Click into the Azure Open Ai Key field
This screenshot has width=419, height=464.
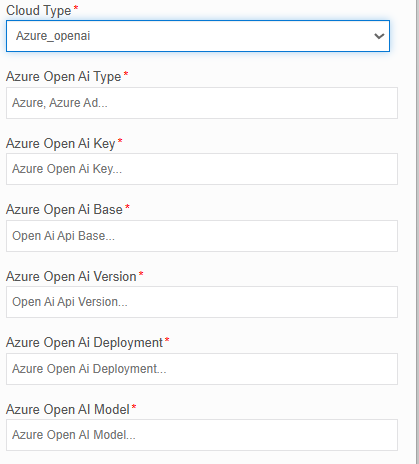tap(202, 169)
